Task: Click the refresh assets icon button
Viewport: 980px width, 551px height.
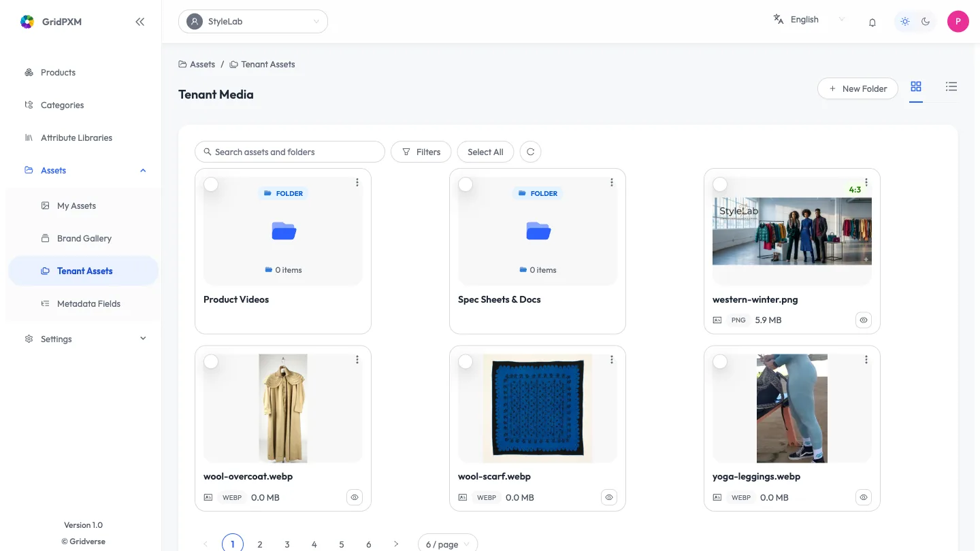Action: click(x=530, y=152)
